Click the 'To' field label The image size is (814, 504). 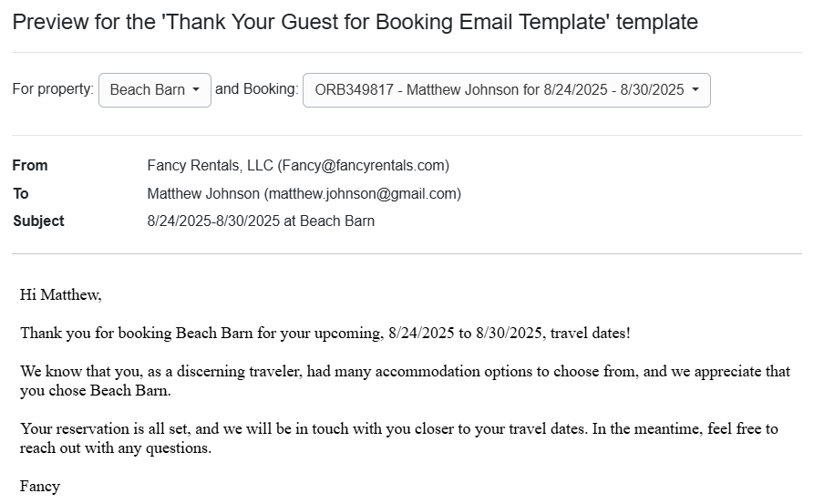(21, 193)
